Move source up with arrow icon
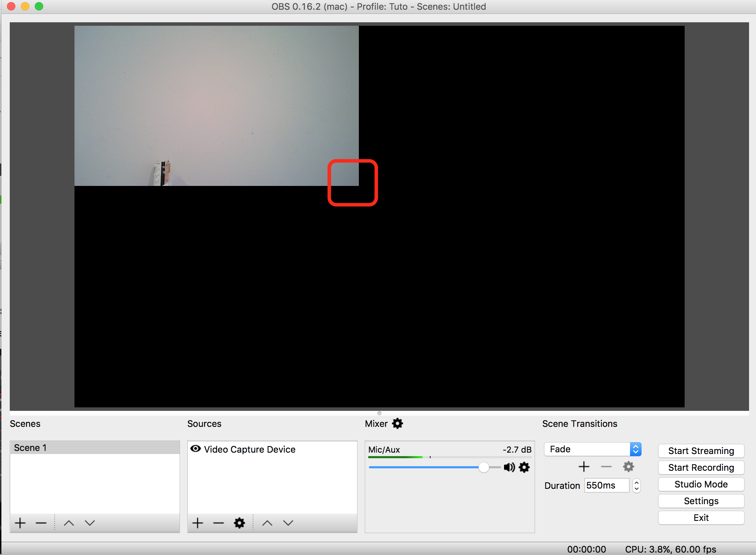This screenshot has height=555, width=756. click(268, 522)
